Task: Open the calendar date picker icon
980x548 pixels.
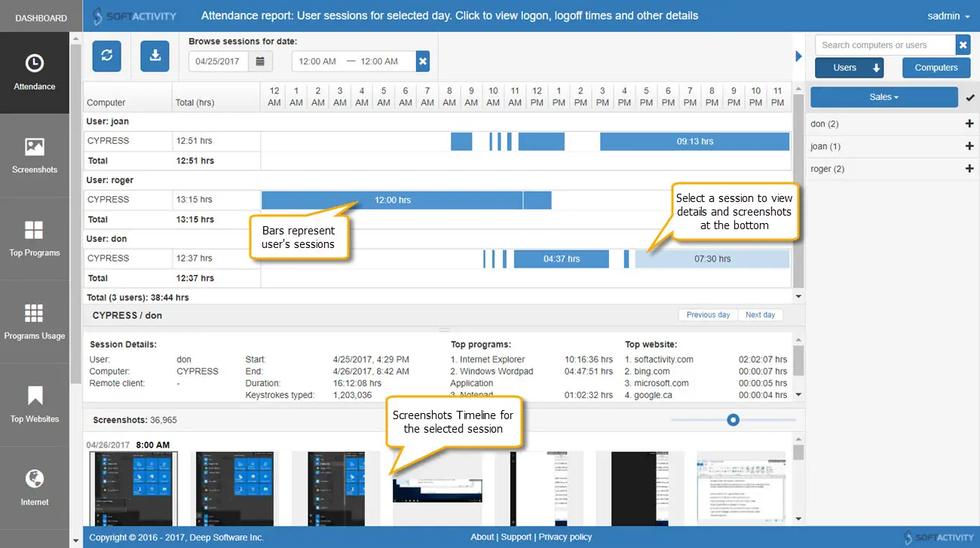Action: pyautogui.click(x=260, y=61)
